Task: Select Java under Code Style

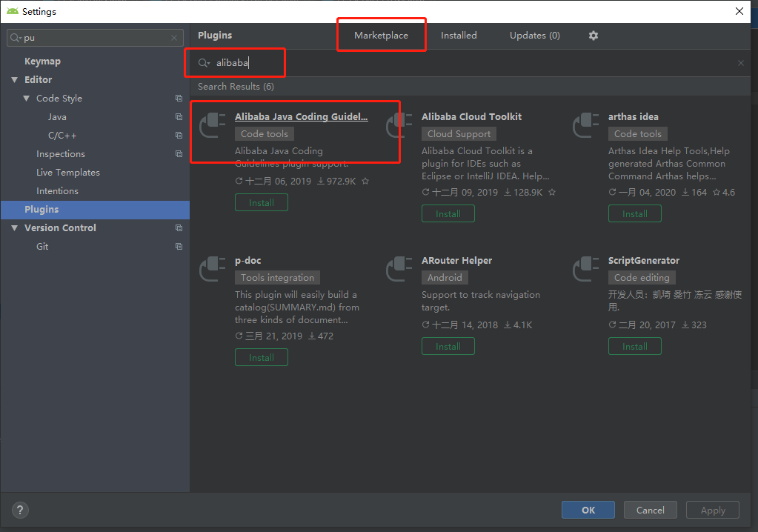Action: pyautogui.click(x=57, y=117)
